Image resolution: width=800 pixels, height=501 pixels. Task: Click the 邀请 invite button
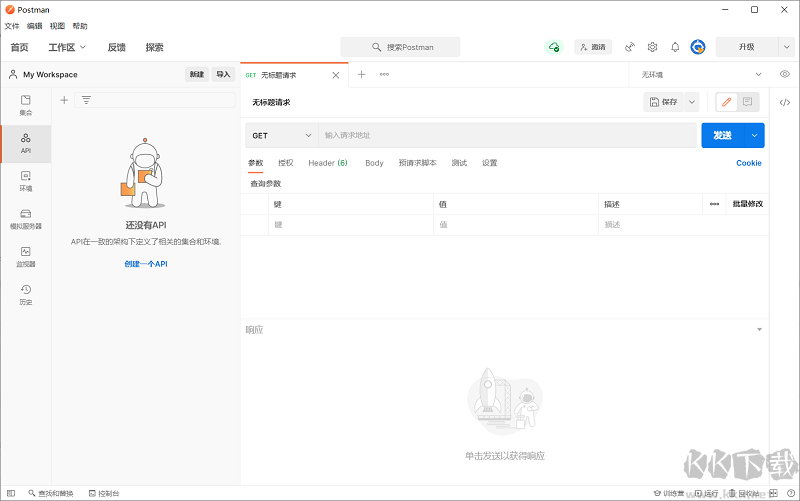tap(593, 47)
